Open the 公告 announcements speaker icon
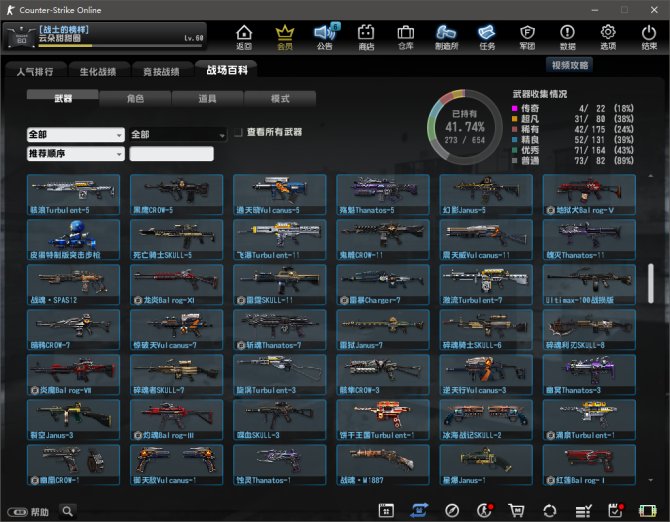 (x=325, y=37)
